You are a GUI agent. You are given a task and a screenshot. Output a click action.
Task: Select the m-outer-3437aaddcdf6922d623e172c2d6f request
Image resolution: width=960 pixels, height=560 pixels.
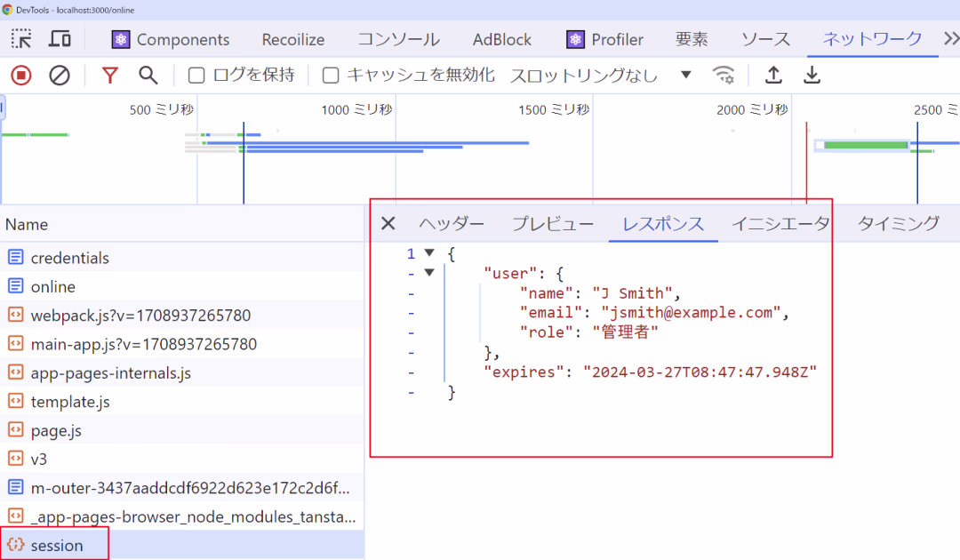point(182,487)
